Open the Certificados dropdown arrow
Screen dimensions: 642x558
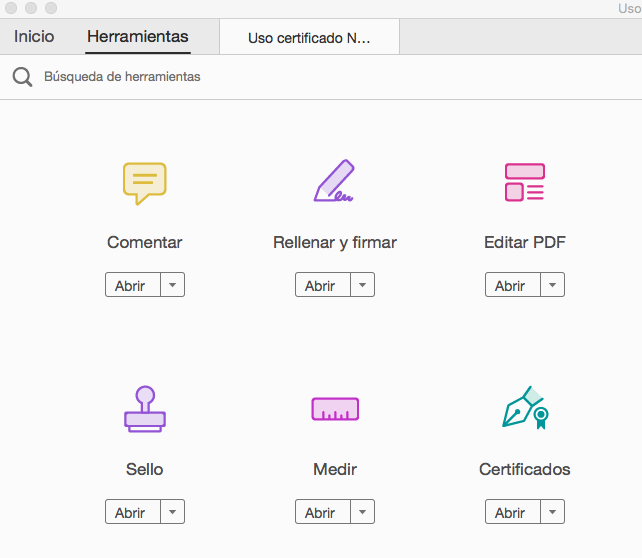pos(552,512)
